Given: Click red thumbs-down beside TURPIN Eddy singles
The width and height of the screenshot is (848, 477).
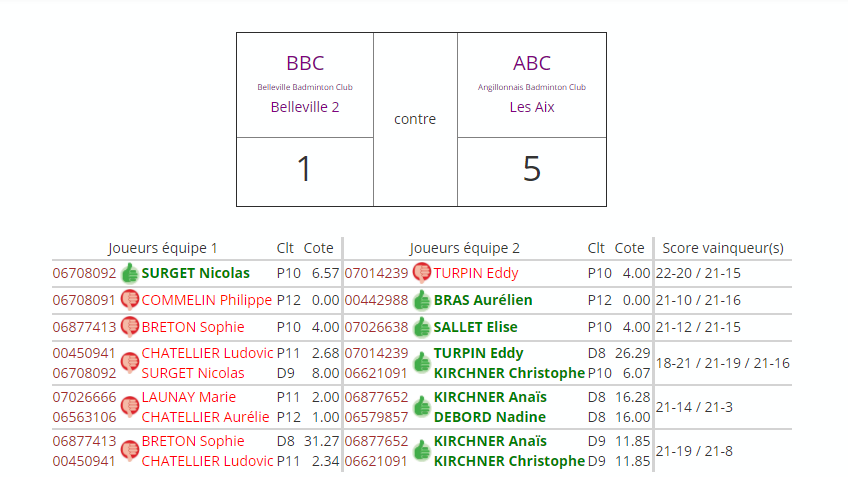Looking at the screenshot, I should pyautogui.click(x=421, y=273).
